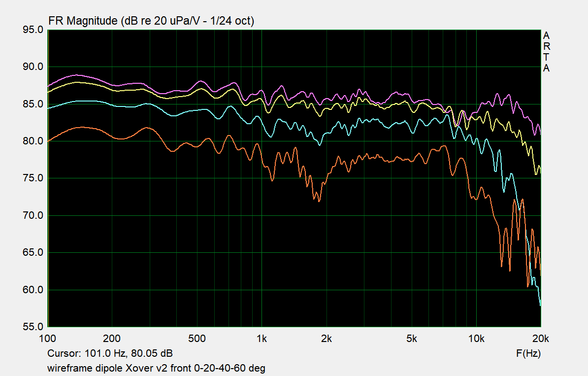Click the 95.0 y-axis value
The width and height of the screenshot is (588, 376).
pos(33,30)
